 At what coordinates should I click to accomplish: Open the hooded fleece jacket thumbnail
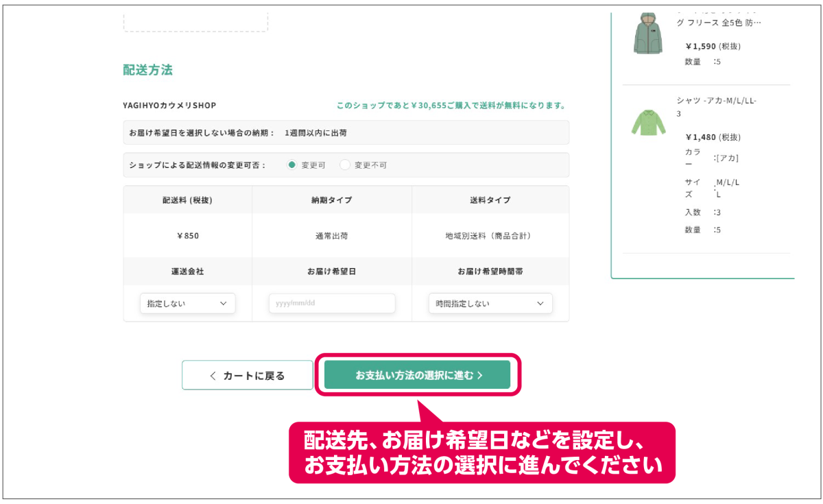pos(648,34)
